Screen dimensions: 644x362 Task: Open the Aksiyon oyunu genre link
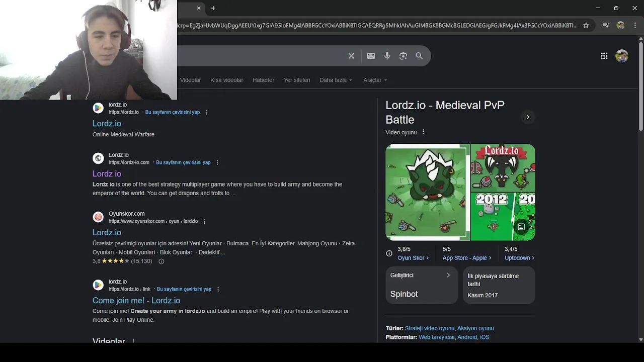tap(475, 328)
